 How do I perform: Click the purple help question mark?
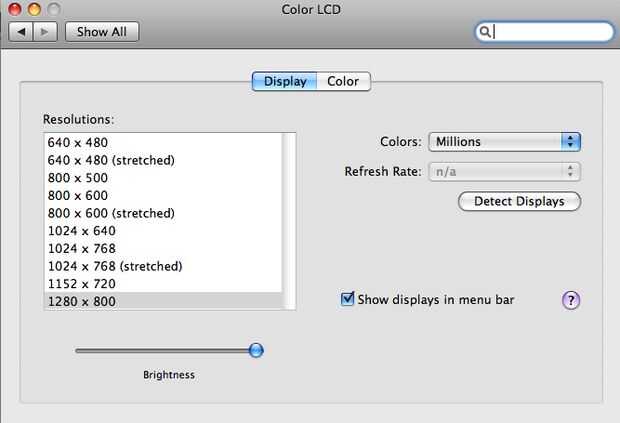pyautogui.click(x=571, y=300)
